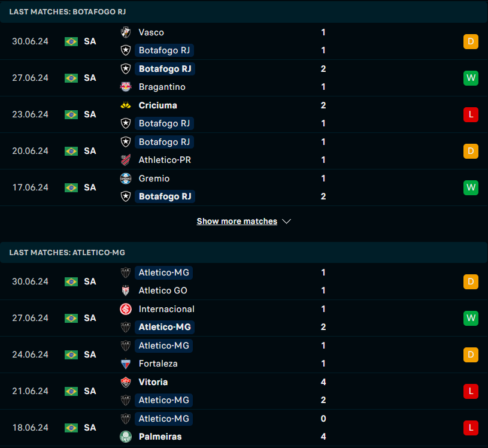Image resolution: width=488 pixels, height=448 pixels.
Task: Click Atletico-MG crest in Vitoria match
Action: coord(126,400)
